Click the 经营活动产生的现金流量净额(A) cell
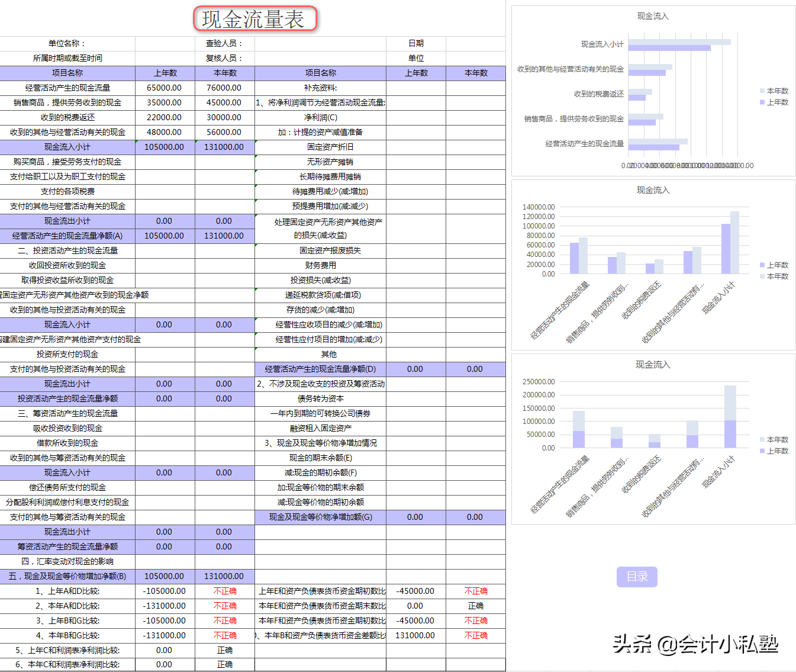 tap(67, 236)
